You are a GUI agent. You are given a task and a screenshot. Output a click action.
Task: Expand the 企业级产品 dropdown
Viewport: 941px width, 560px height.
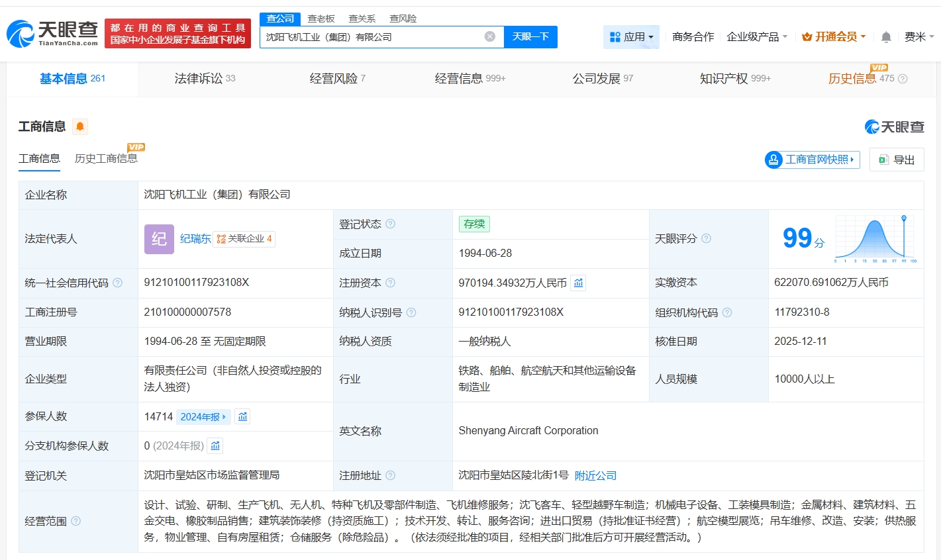757,37
